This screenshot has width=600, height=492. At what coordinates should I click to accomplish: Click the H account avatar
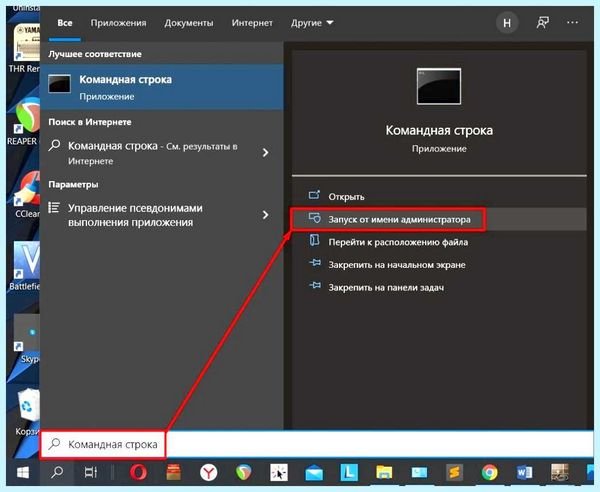tap(507, 23)
